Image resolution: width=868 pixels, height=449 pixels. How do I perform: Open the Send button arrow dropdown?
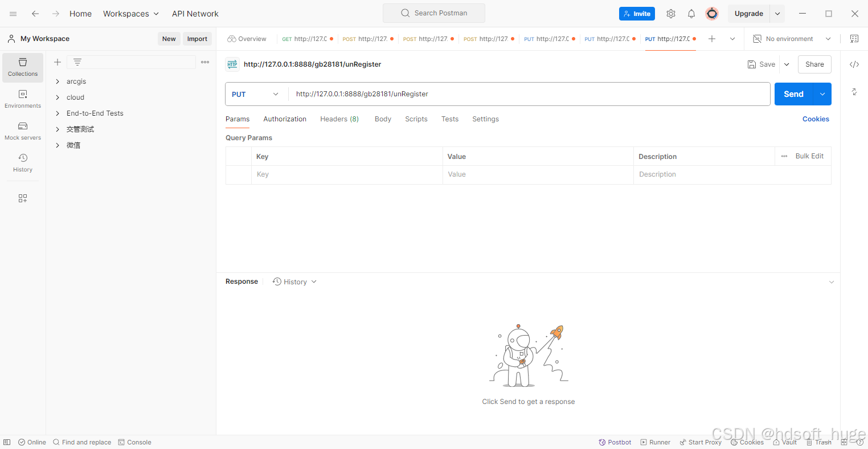coord(822,94)
